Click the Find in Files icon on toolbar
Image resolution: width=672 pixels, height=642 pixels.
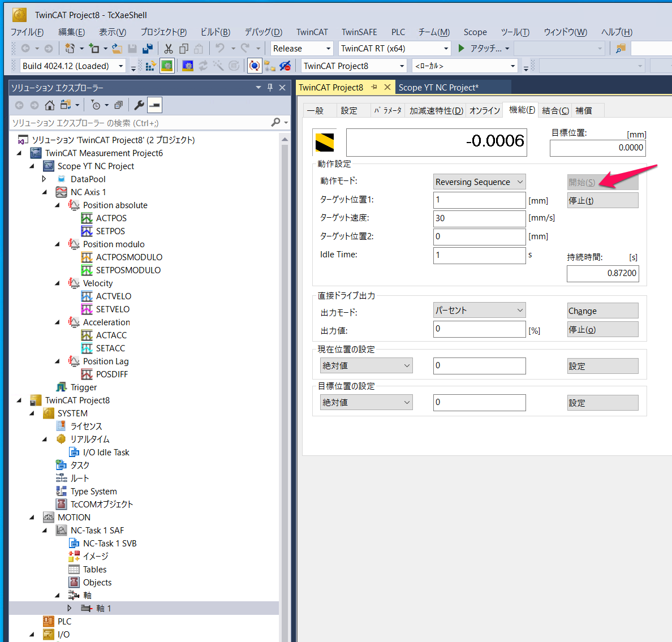[621, 49]
